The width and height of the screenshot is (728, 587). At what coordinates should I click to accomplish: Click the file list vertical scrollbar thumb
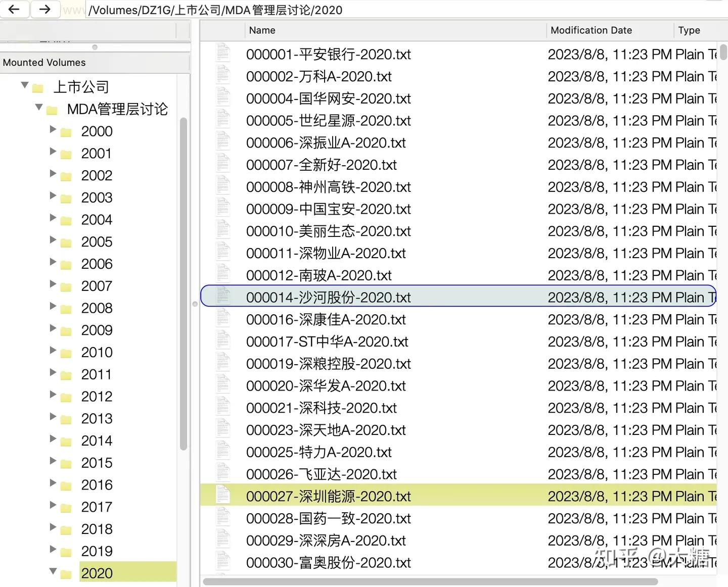(723, 51)
